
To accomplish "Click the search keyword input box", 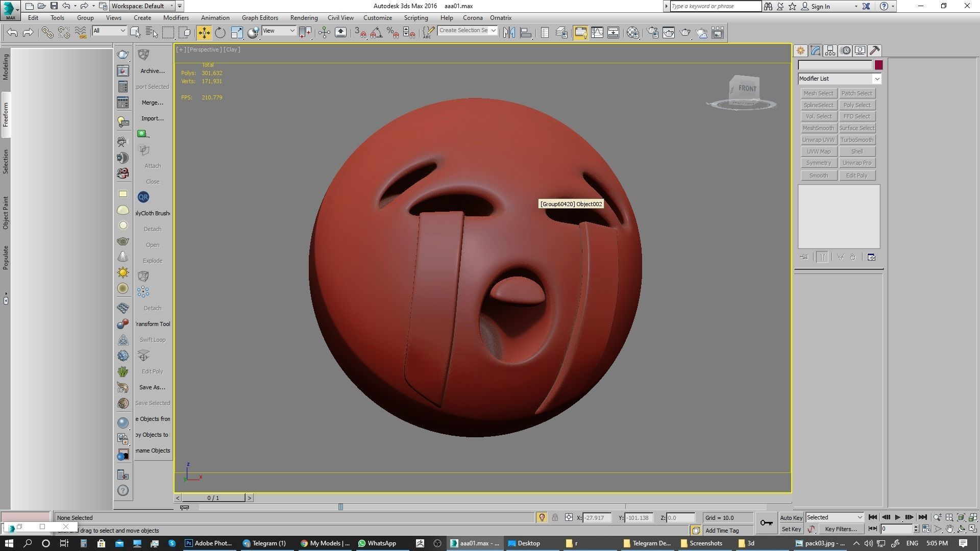I will pos(715,6).
